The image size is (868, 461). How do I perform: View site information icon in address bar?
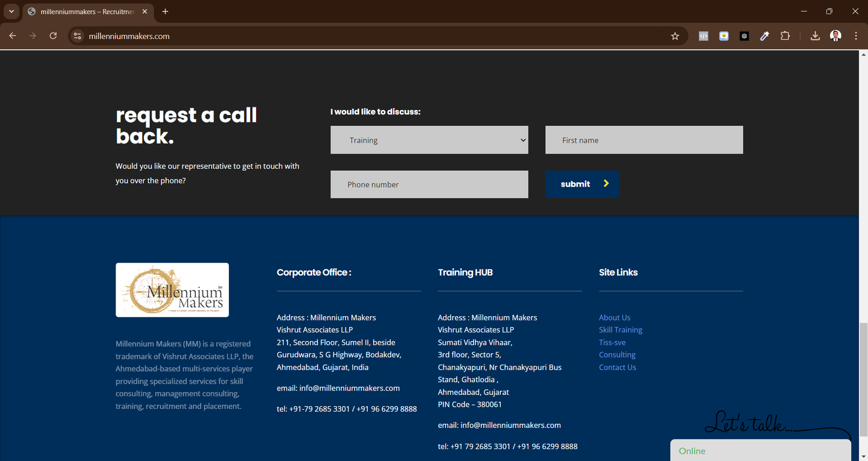click(78, 36)
